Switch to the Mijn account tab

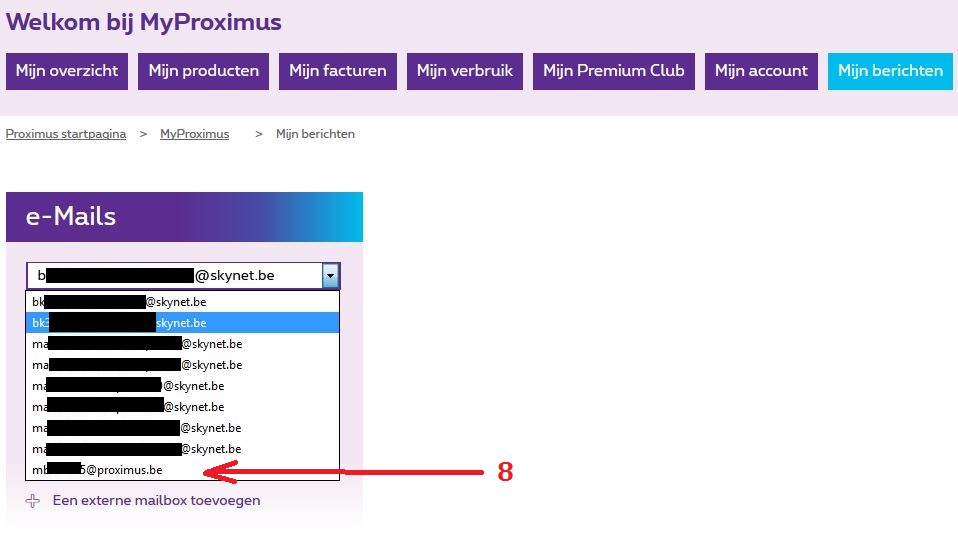coord(761,71)
